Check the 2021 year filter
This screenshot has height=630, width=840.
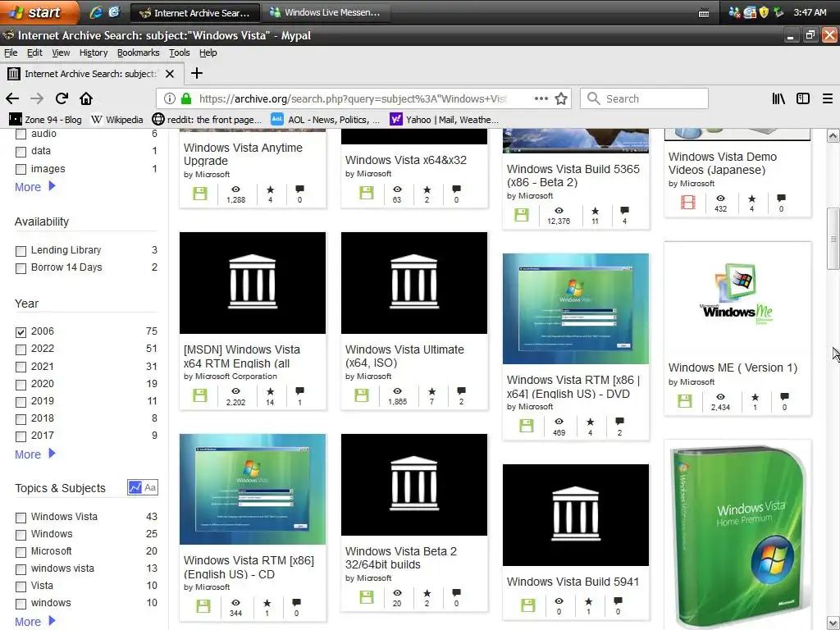21,367
